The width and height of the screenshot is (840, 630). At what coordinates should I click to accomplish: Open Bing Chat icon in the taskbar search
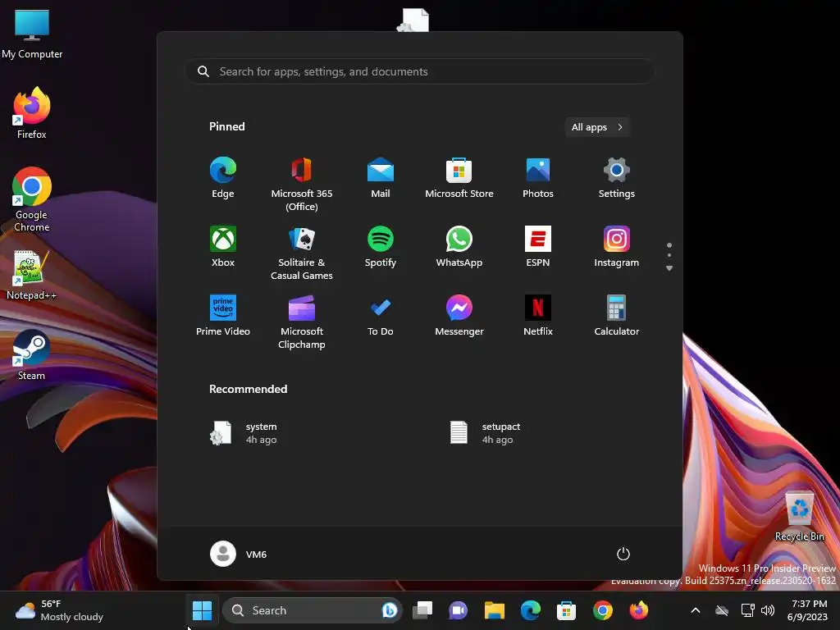[389, 610]
